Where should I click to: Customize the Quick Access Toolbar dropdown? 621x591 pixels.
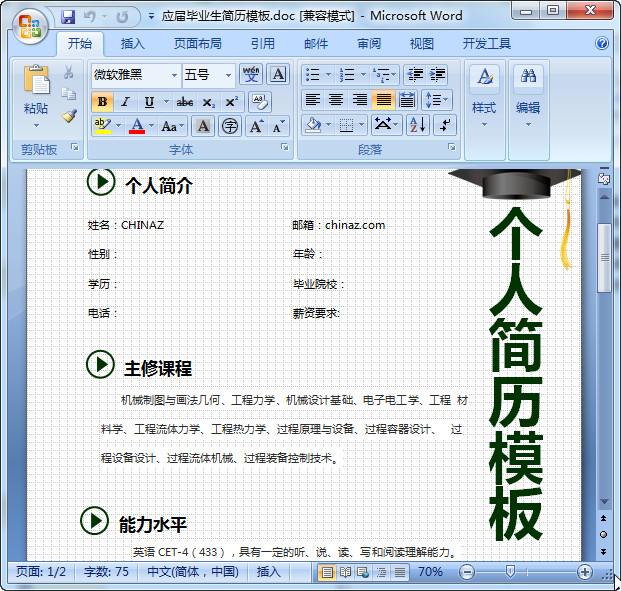151,17
